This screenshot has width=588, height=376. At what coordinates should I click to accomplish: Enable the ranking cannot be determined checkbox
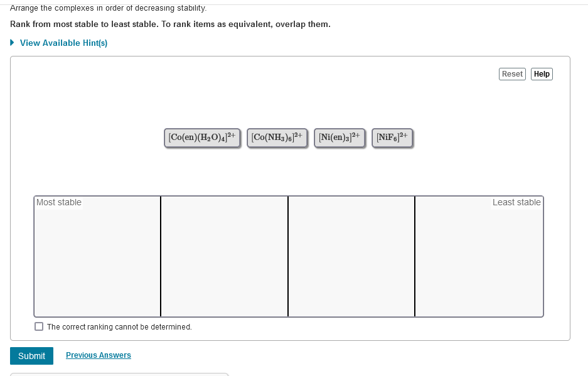[38, 326]
